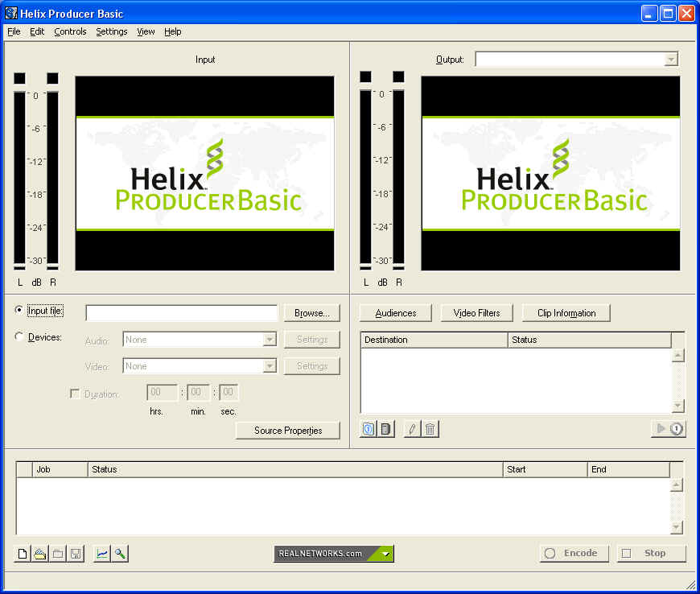This screenshot has height=594, width=700.
Task: Click the left input audio level slider
Action: coord(19,177)
